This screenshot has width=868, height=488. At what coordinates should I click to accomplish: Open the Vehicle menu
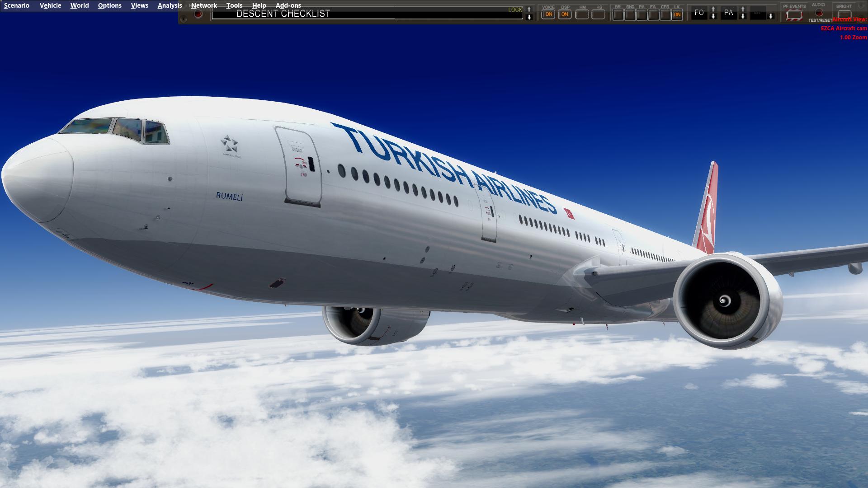coord(50,5)
